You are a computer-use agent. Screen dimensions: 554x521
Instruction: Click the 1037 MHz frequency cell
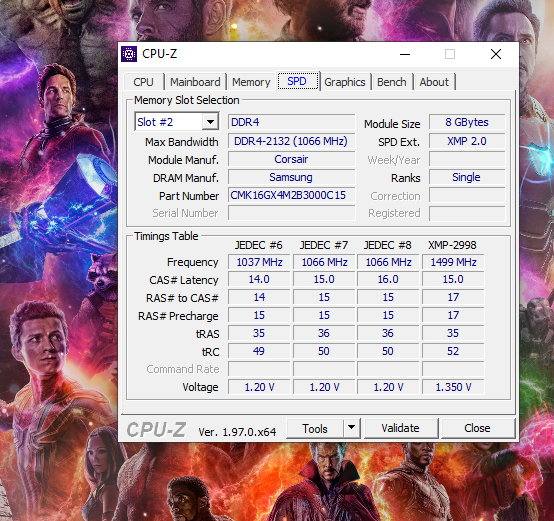point(259,262)
